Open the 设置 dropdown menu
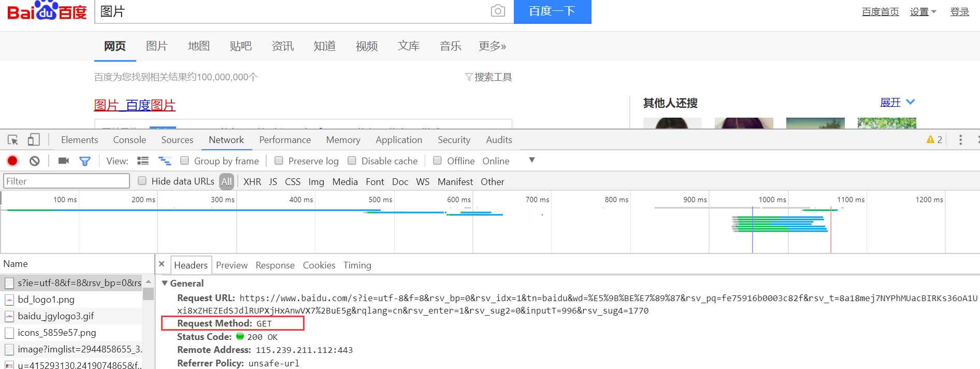This screenshot has width=980, height=369. [923, 11]
